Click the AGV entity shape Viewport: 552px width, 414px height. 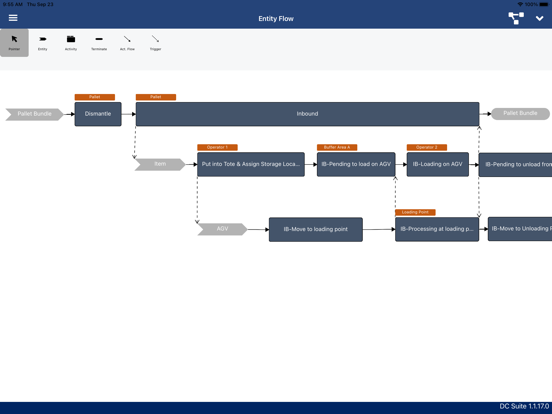(222, 229)
